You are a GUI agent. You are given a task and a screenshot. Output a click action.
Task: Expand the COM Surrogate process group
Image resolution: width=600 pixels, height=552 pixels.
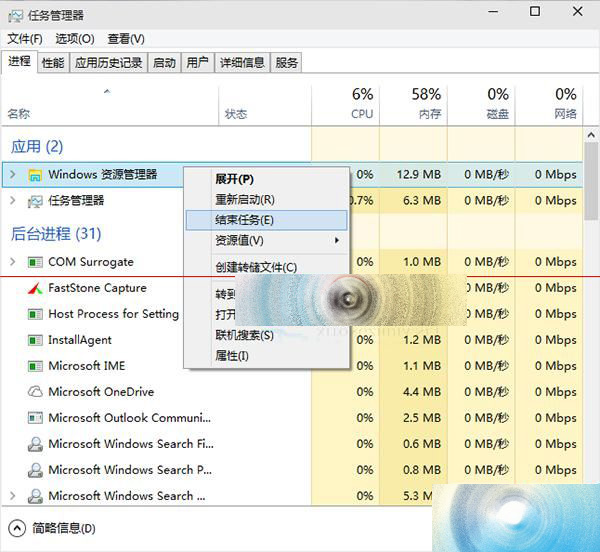click(x=13, y=262)
